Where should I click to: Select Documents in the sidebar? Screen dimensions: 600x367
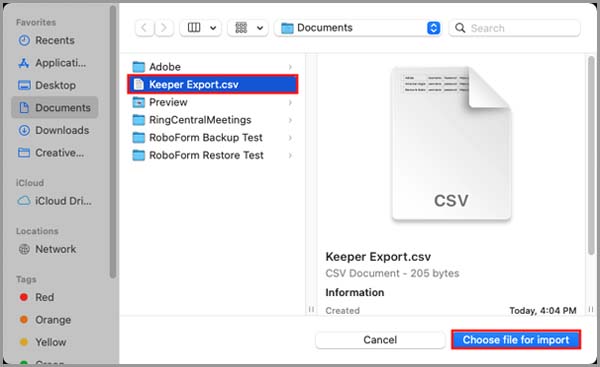pyautogui.click(x=55, y=108)
